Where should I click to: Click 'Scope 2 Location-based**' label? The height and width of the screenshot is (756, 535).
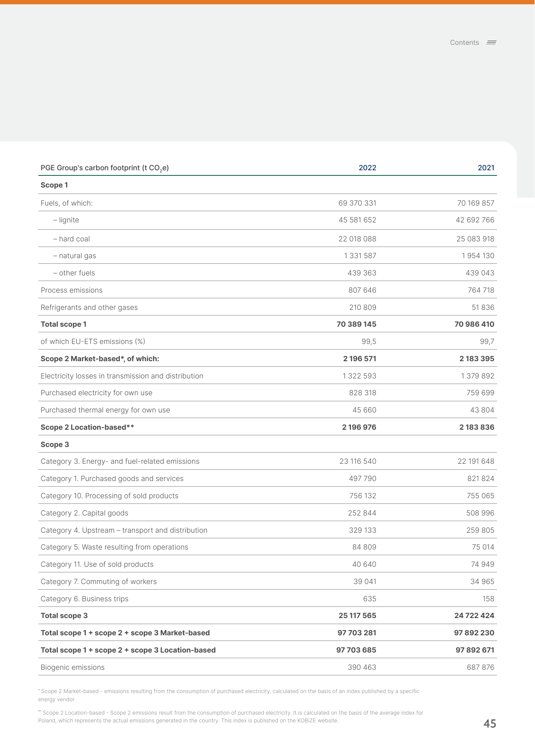[x=88, y=427]
